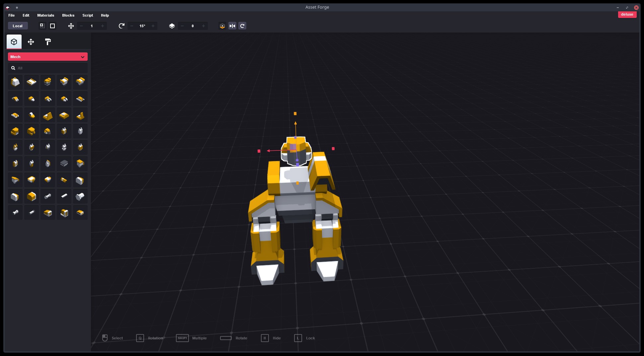
Task: Decrease the 15° rotation step
Action: pos(132,26)
